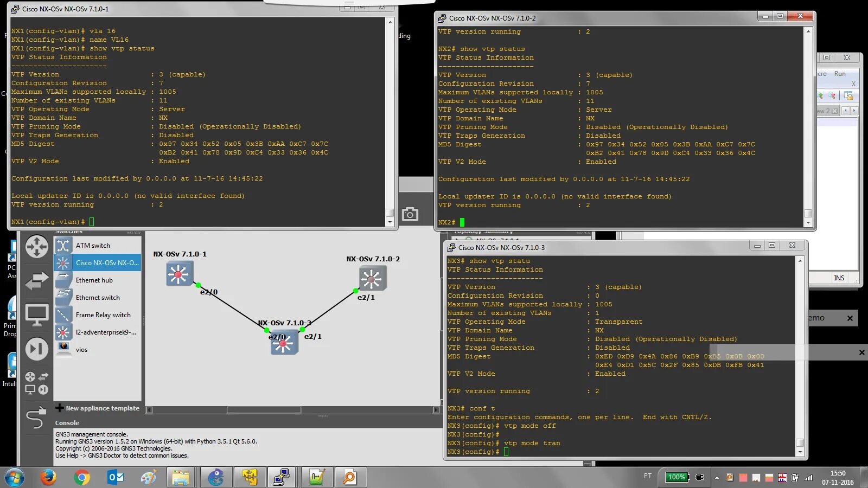
Task: Select Ethernet switch device
Action: tap(98, 298)
